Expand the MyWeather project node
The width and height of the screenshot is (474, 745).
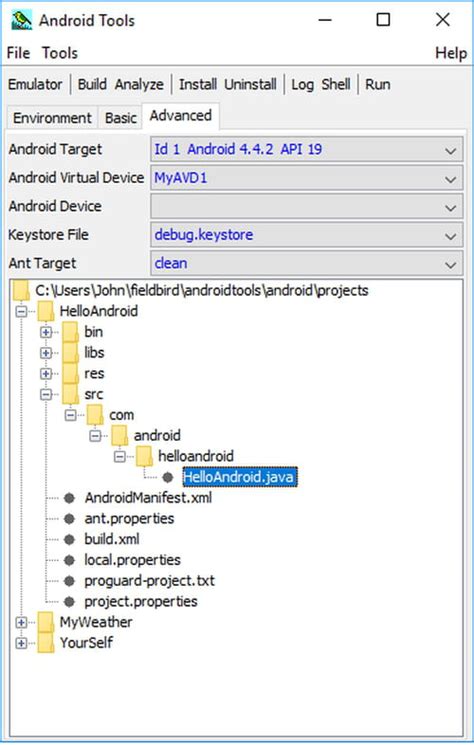click(x=21, y=622)
